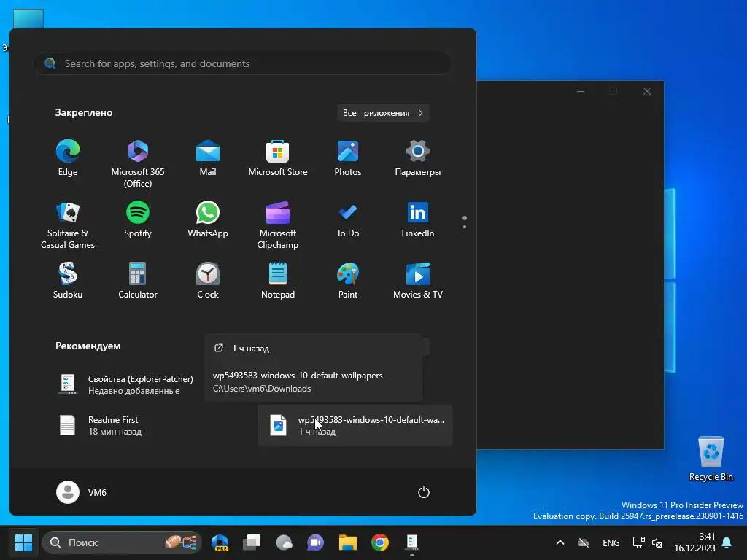The image size is (747, 560).
Task: Open LinkedIn app
Action: tap(418, 219)
